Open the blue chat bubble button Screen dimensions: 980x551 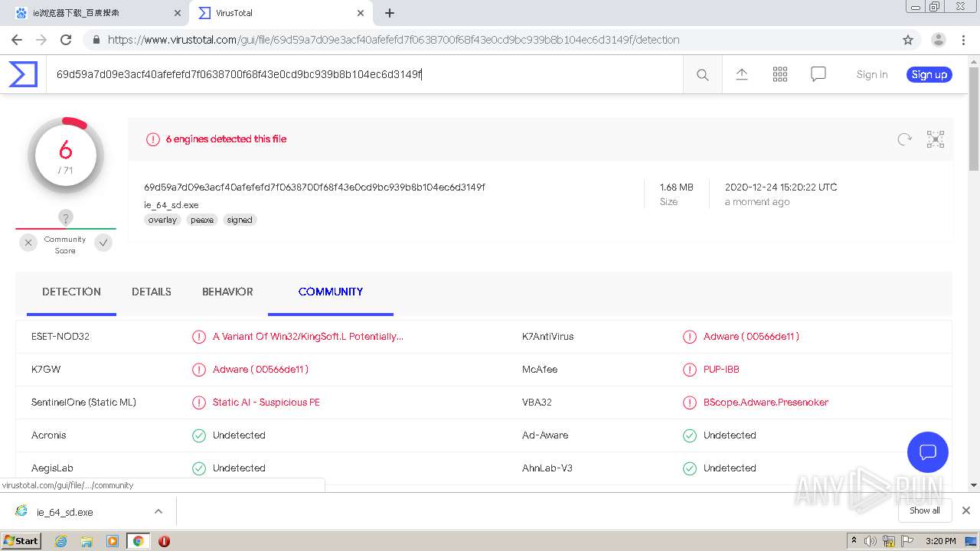[x=928, y=452]
